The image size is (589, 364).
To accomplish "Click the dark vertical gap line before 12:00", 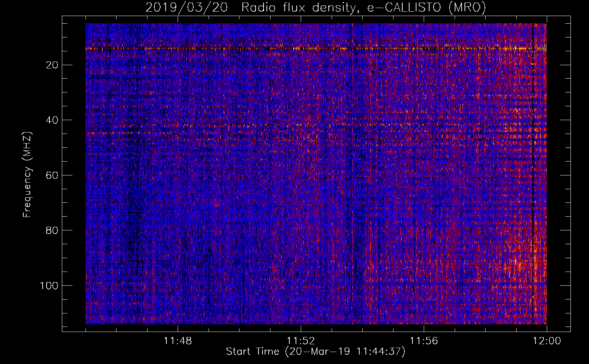I will (x=533, y=174).
